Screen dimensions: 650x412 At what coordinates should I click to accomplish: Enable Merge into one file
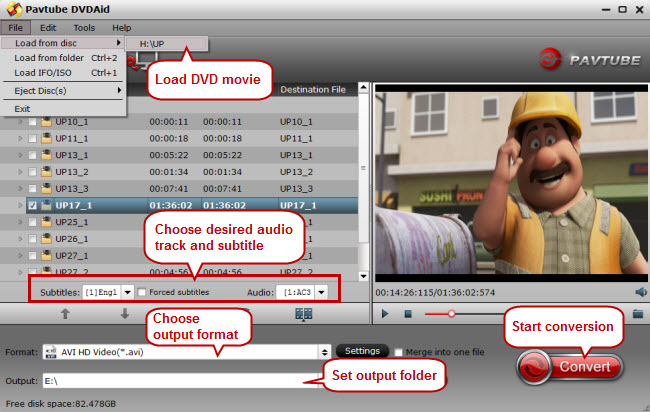[398, 352]
